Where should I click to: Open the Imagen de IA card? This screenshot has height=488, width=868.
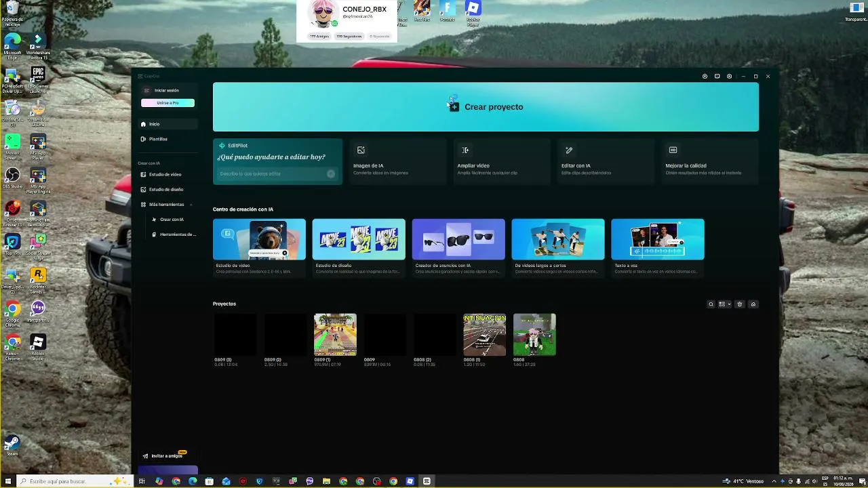point(398,161)
